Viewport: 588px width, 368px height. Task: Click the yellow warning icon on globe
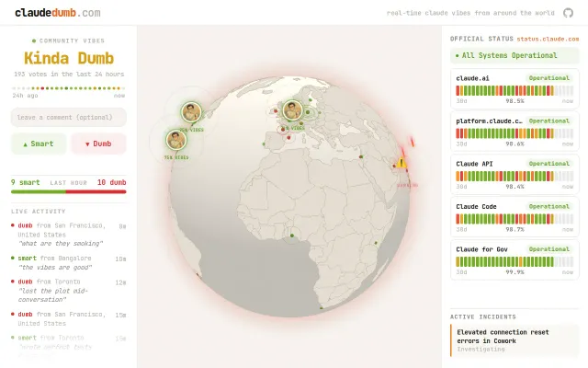click(x=401, y=163)
